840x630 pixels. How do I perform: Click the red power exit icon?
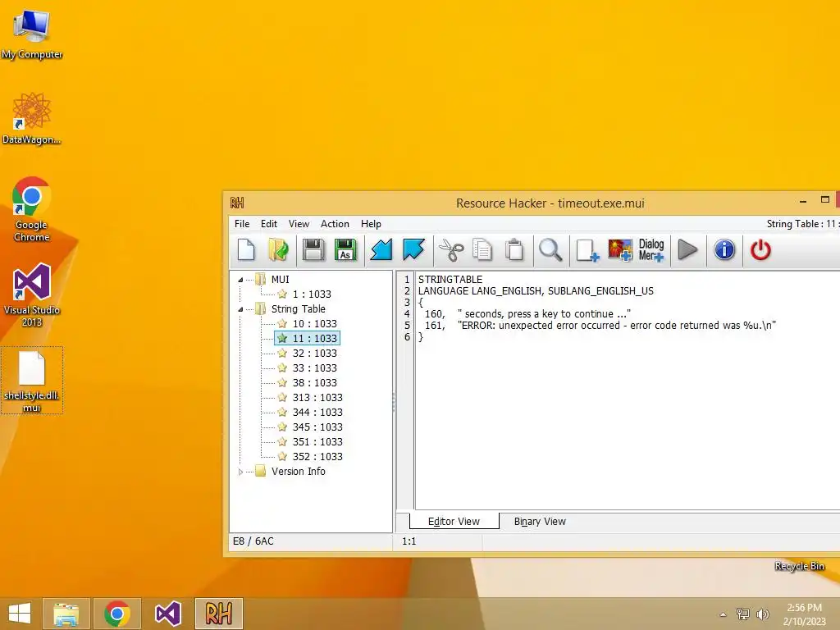760,250
